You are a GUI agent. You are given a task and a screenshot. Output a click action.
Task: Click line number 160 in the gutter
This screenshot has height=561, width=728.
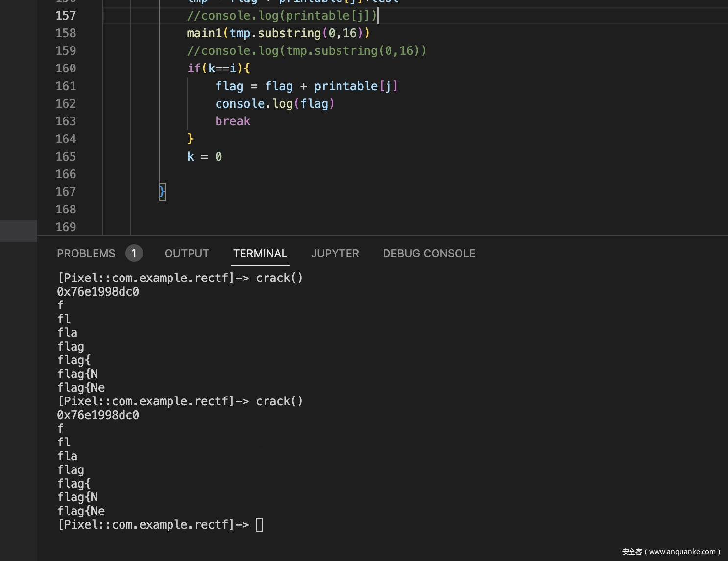[x=66, y=69]
